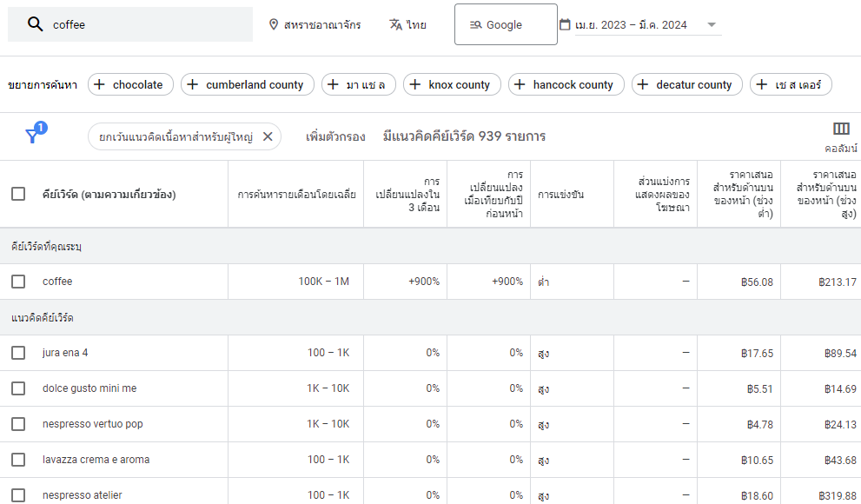This screenshot has height=504, width=861.
Task: Sort by average monthly searches column
Action: (x=296, y=195)
